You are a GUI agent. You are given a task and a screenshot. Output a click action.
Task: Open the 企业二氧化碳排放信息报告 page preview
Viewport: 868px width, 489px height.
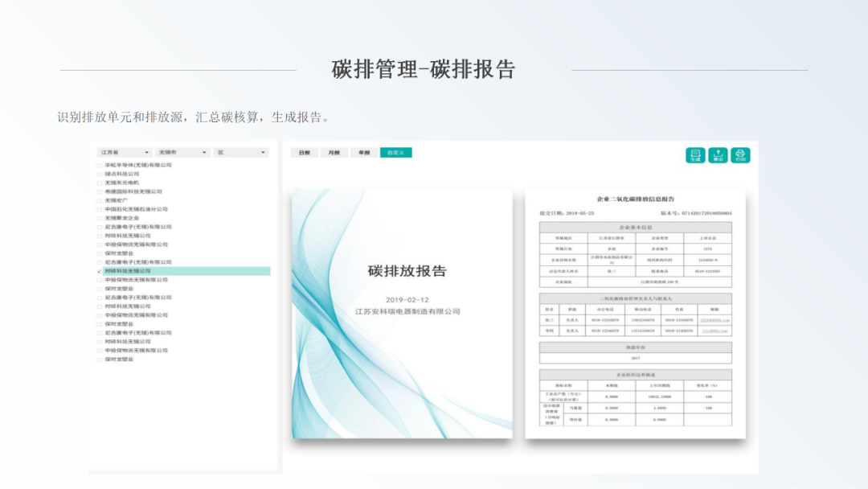coord(636,314)
